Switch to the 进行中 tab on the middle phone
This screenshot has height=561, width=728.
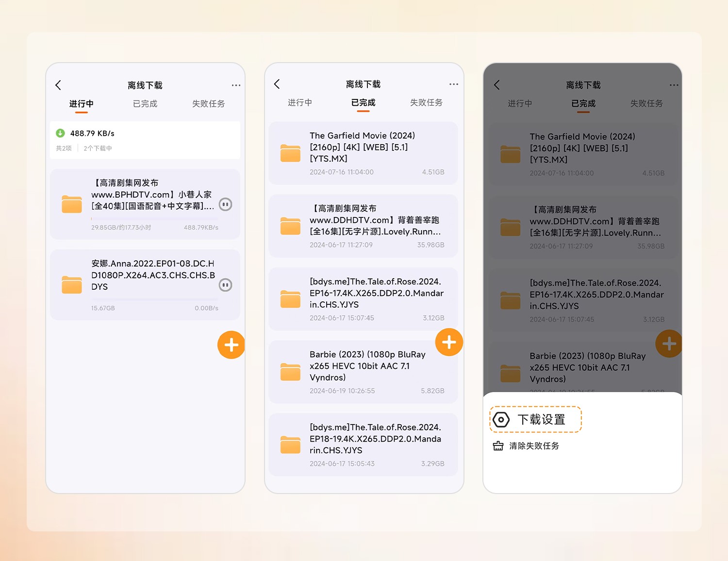click(x=300, y=103)
